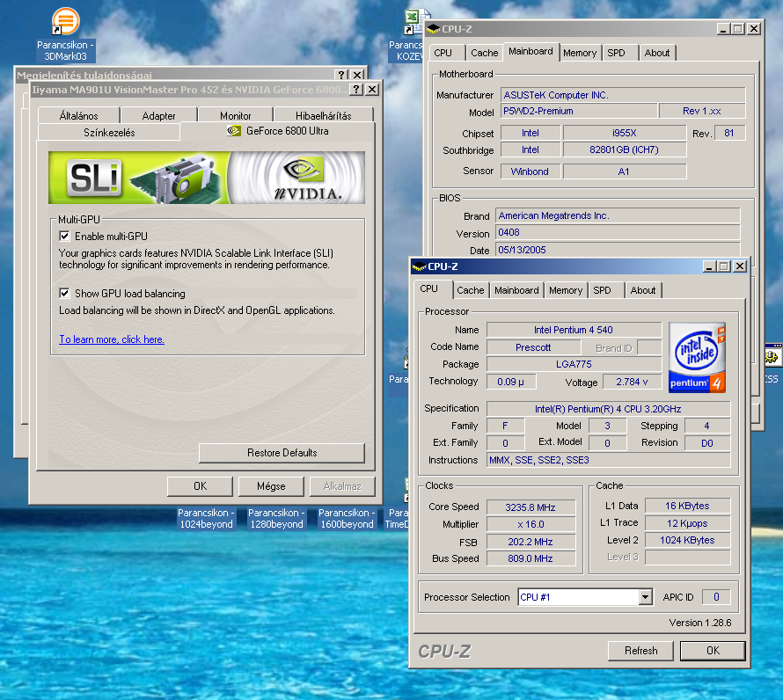Click the Level 2 cache value 1024 KBytes
This screenshot has height=700, width=783.
click(687, 540)
